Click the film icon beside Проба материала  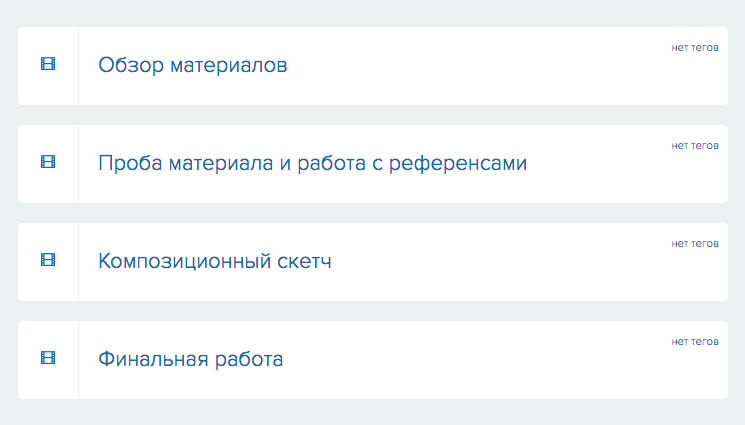(x=48, y=162)
